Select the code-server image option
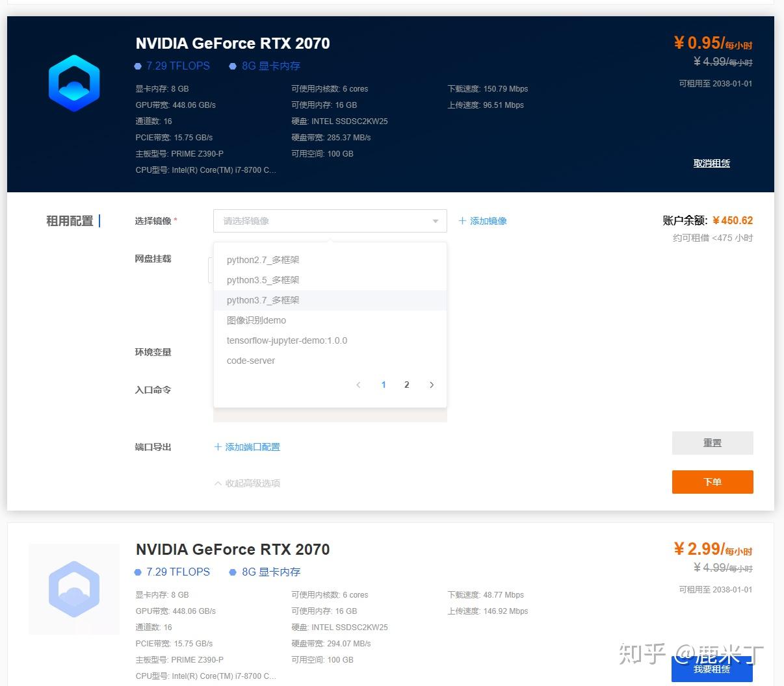 tap(330, 361)
